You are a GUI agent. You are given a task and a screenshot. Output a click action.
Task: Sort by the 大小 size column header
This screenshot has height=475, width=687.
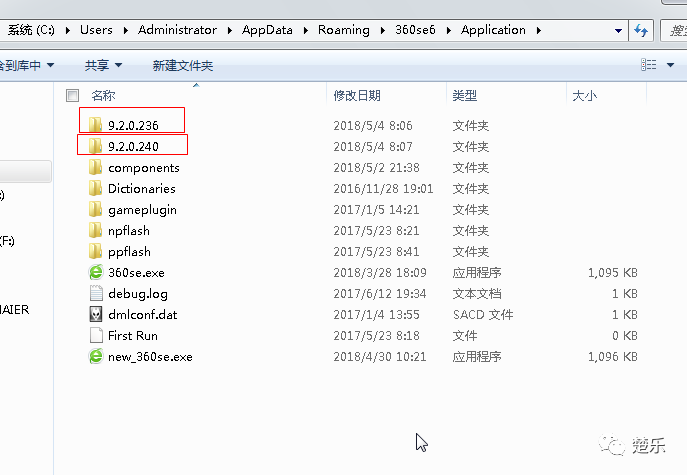click(x=584, y=95)
